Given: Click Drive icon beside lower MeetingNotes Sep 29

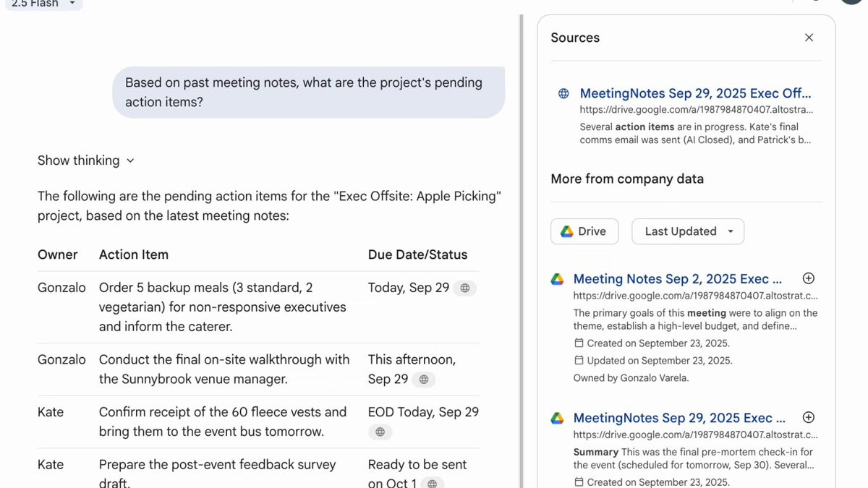Looking at the screenshot, I should click(x=557, y=418).
